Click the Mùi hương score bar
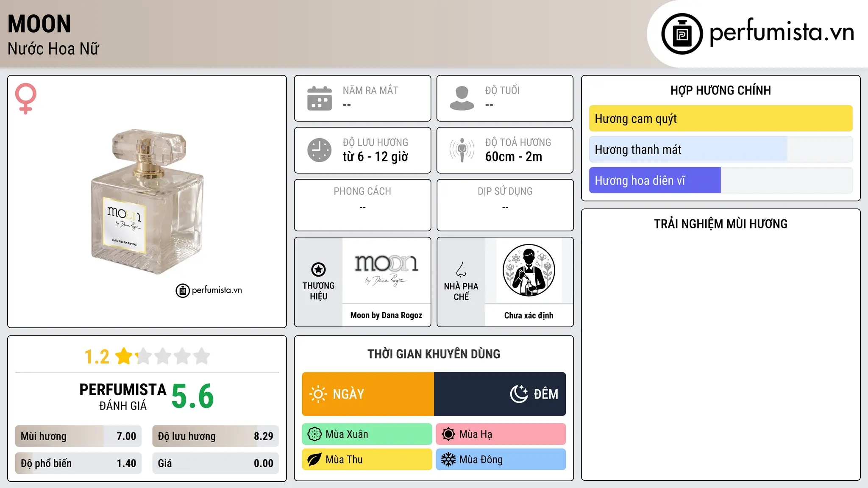868x488 pixels. (x=78, y=436)
